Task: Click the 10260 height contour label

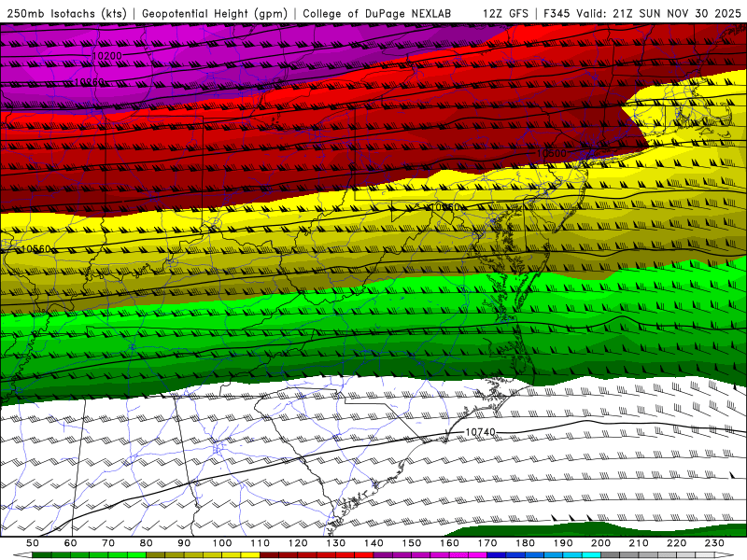Action: [89, 82]
